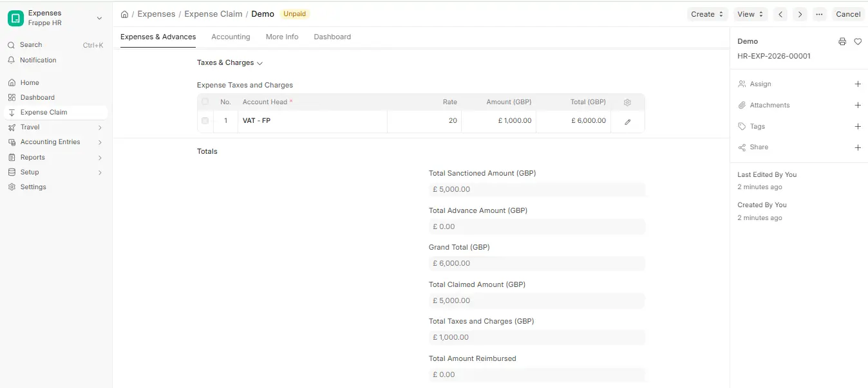Image resolution: width=868 pixels, height=388 pixels.
Task: Open the View dropdown button
Action: (x=750, y=14)
